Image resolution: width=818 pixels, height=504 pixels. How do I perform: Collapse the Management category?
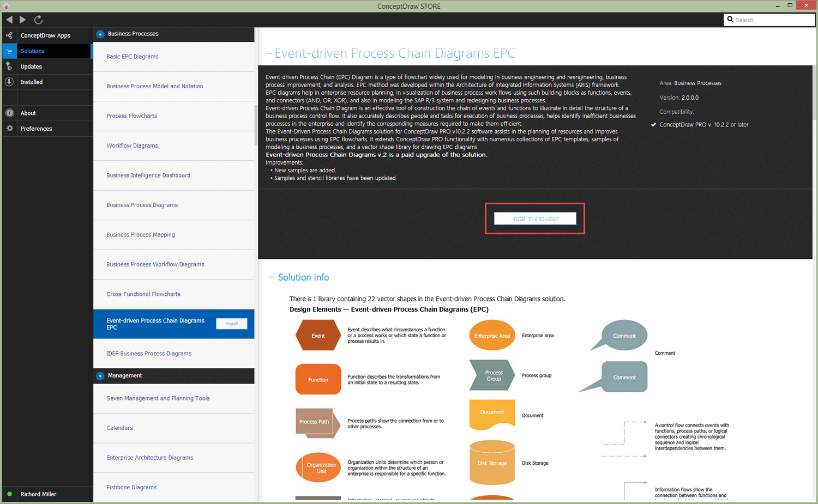tap(100, 376)
